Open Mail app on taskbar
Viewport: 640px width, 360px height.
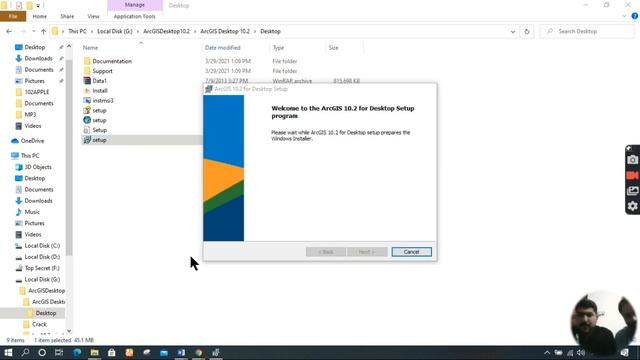(164, 352)
